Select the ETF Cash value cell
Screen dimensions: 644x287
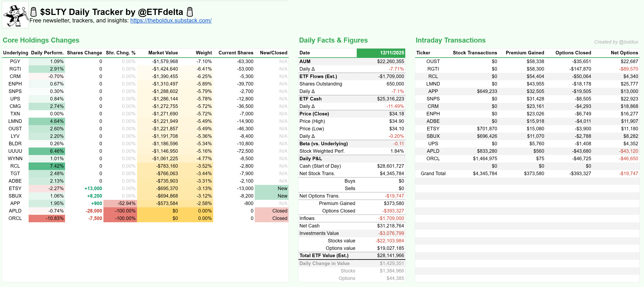tap(390, 99)
